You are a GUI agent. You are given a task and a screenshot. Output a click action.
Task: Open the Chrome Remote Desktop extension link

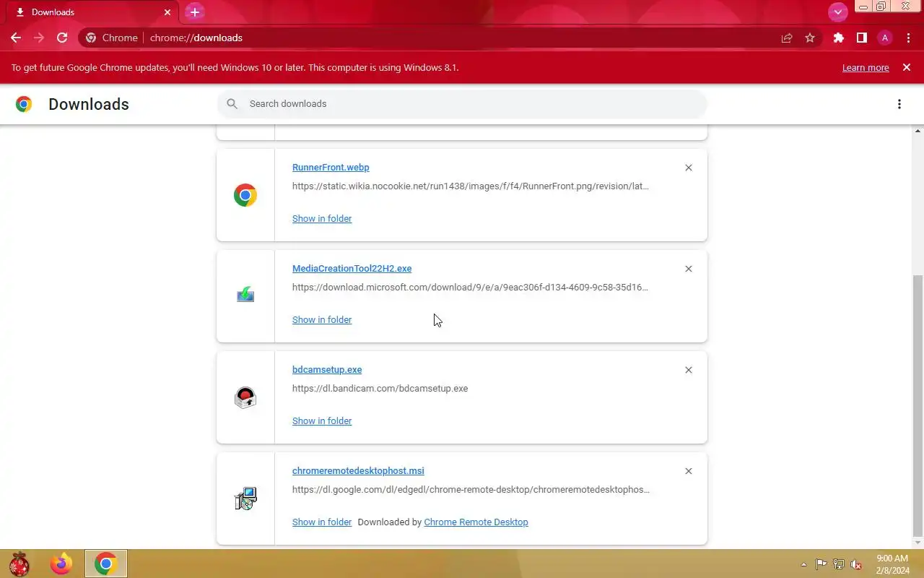(476, 522)
